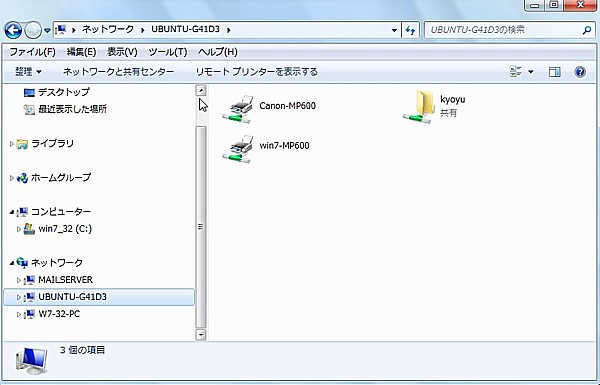Viewport: 600px width, 385px height.
Task: Open Help with the question mark icon
Action: tap(580, 72)
